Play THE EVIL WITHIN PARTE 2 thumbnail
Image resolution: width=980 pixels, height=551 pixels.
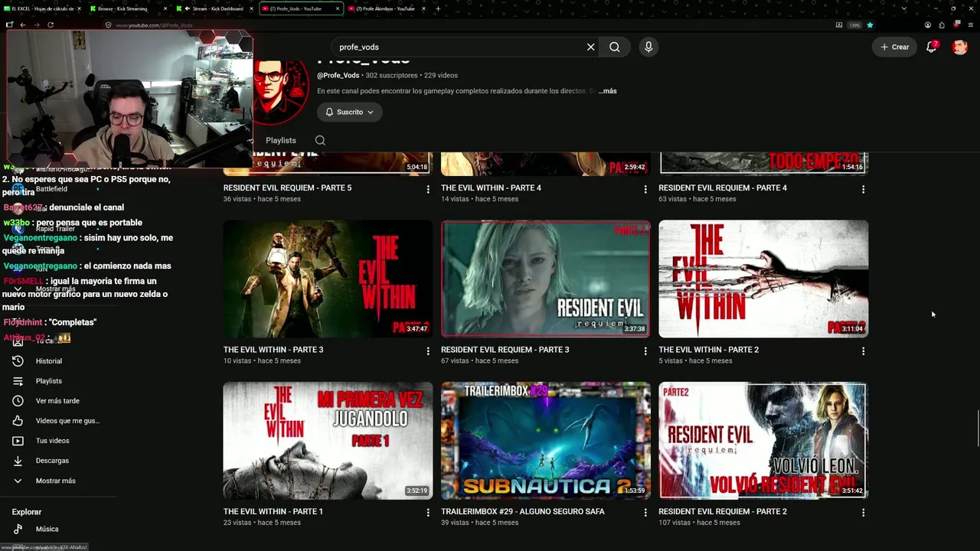763,279
